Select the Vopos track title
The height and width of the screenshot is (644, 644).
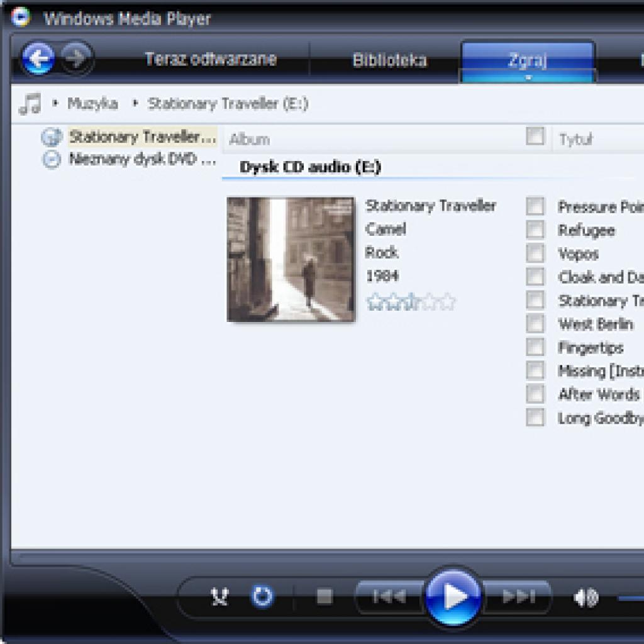[579, 254]
